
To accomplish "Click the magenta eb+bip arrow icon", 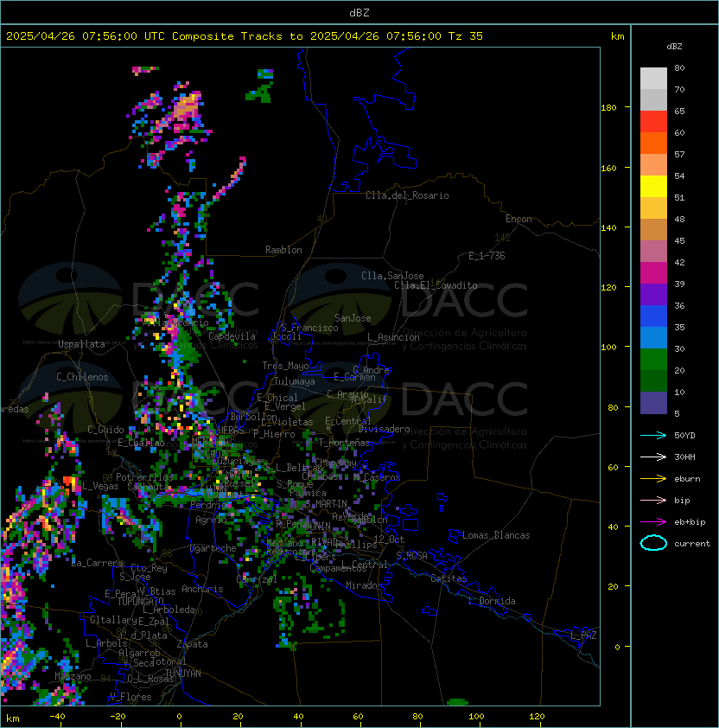I will click(x=653, y=522).
